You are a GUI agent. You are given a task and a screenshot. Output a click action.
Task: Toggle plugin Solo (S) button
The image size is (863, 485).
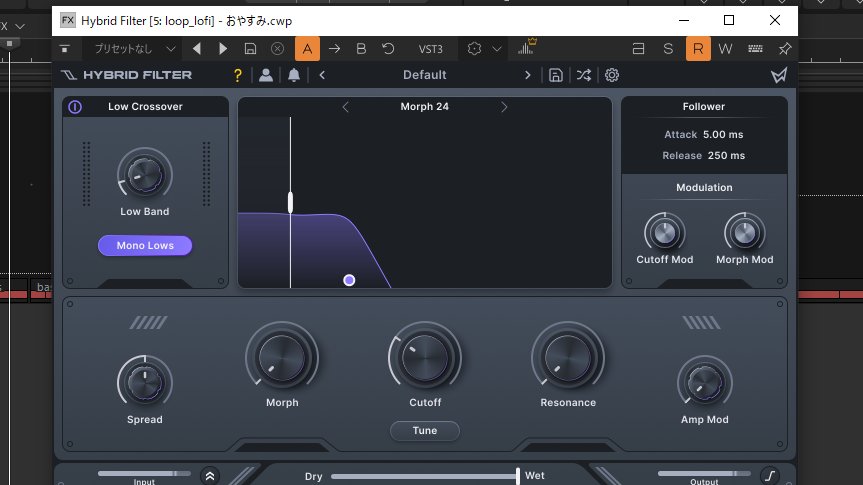click(668, 49)
